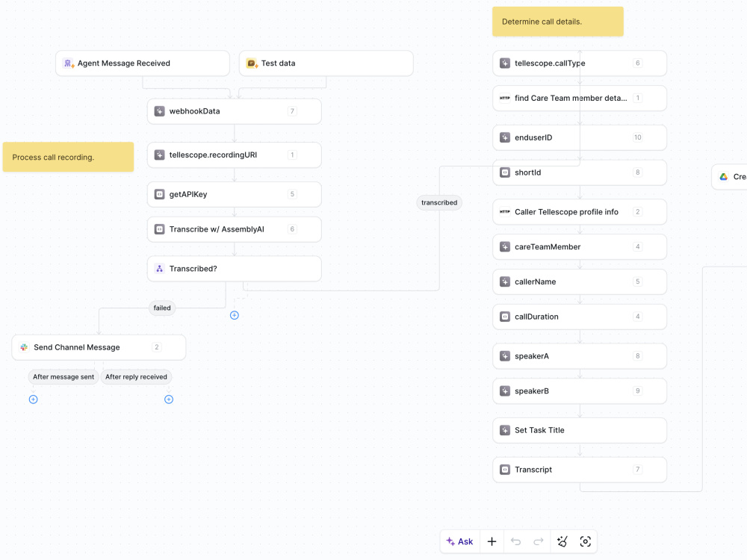
Task: Click the HTTP icon on find Care Team member
Action: coord(505,98)
